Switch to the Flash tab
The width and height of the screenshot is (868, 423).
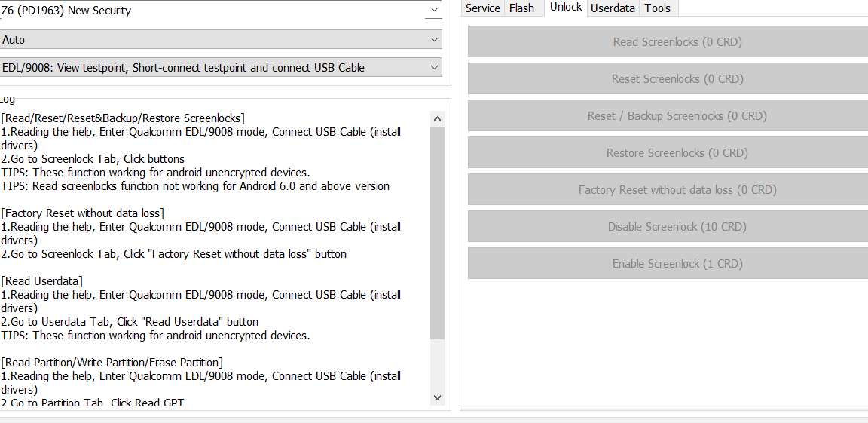point(521,8)
